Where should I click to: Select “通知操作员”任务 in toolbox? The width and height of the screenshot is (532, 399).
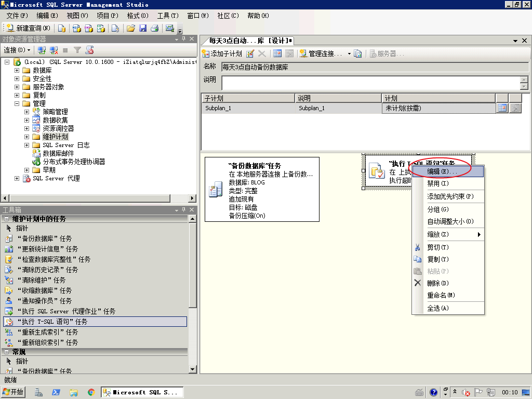pyautogui.click(x=95, y=301)
